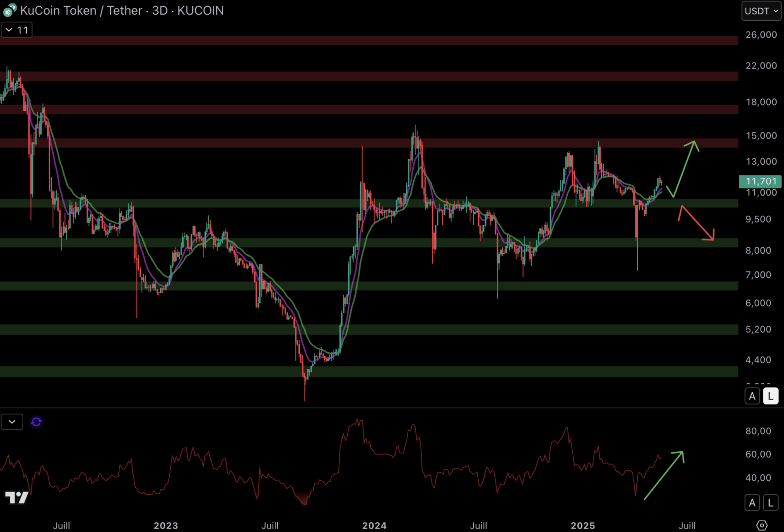Toggle log scale on the main price axis
784x532 pixels.
tap(771, 396)
